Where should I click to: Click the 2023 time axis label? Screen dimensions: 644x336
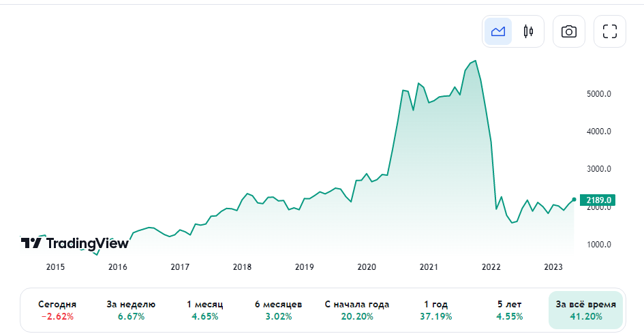pyautogui.click(x=553, y=267)
